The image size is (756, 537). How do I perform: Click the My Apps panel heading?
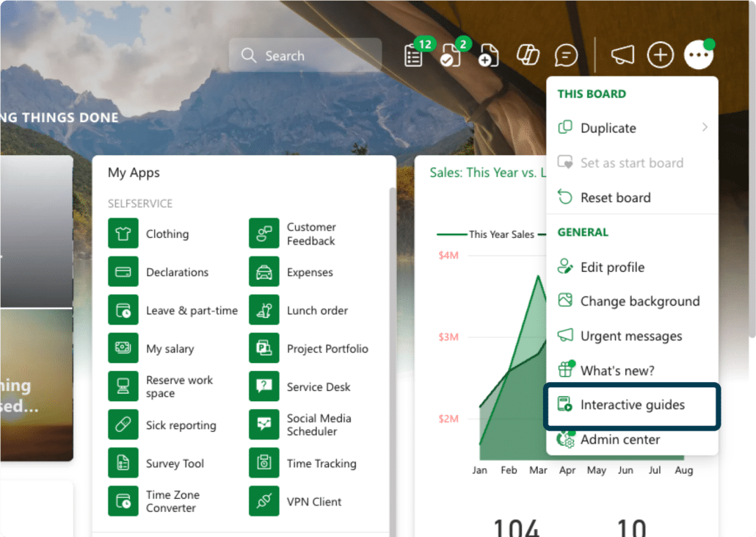pos(134,173)
